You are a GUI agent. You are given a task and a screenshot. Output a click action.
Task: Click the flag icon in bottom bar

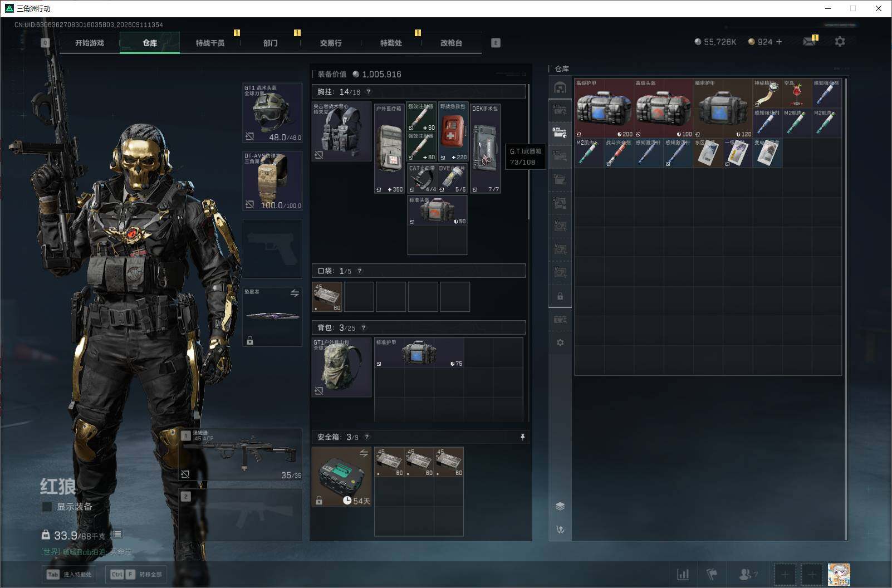point(712,574)
